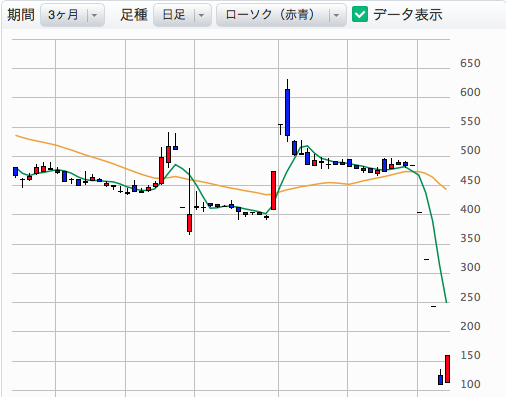Click the 足種 label text
This screenshot has height=397, width=506.
click(x=134, y=15)
